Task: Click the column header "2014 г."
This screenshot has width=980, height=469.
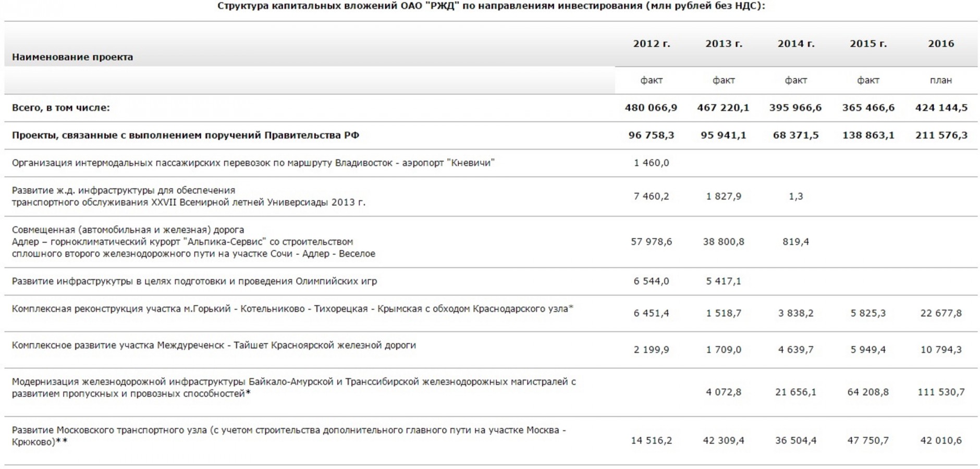Action: pos(795,44)
